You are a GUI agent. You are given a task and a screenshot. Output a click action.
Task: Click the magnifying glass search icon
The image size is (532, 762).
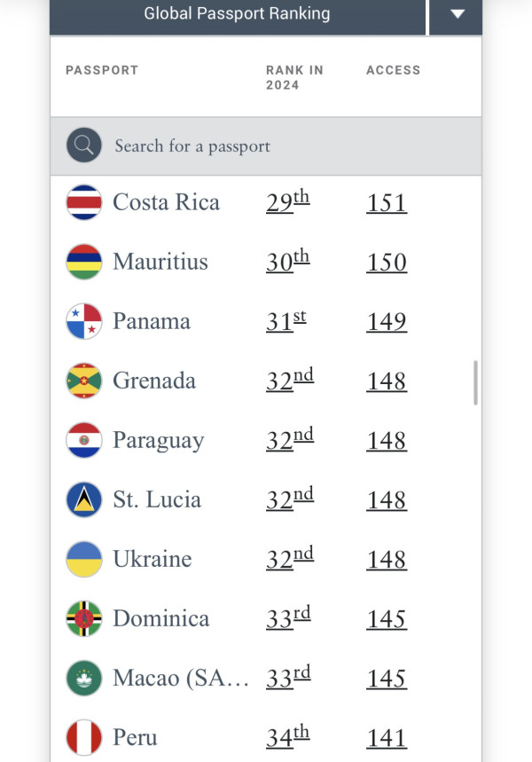84,145
